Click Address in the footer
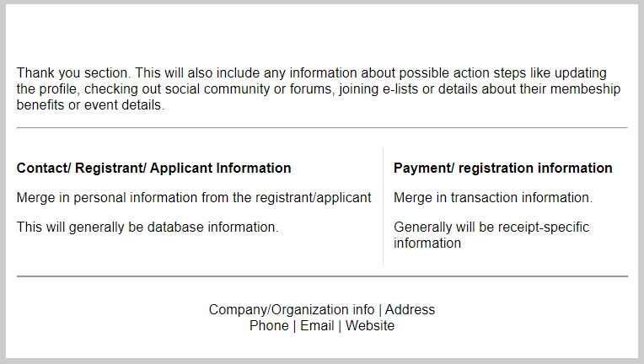 click(x=410, y=310)
